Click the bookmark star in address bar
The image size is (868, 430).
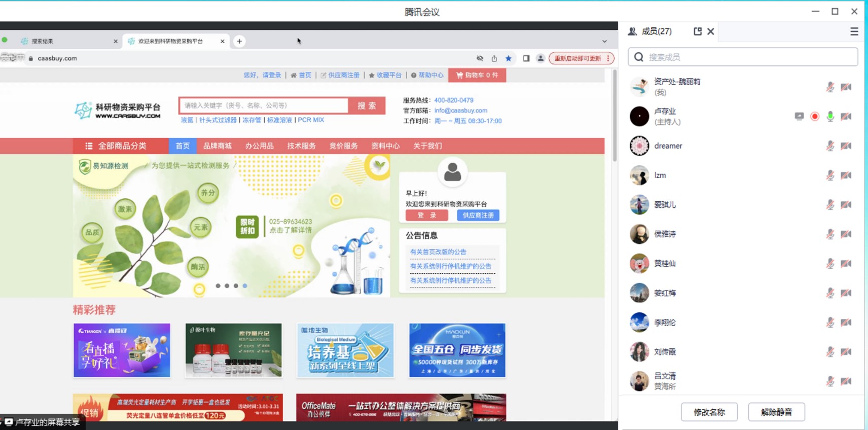pyautogui.click(x=509, y=58)
